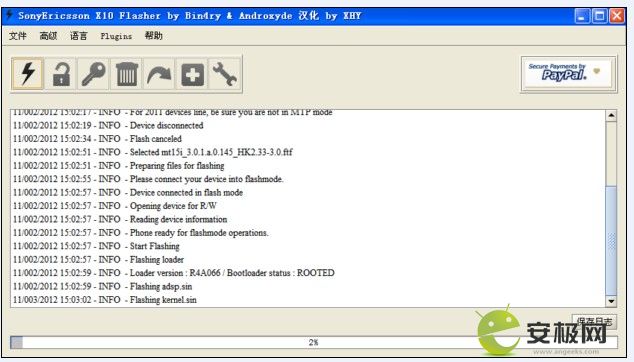The image size is (634, 362).
Task: Click the Flasher app icon in title bar
Action: tap(9, 15)
